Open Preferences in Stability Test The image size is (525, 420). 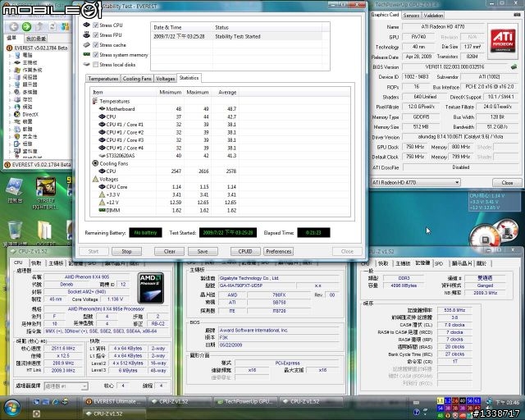tap(279, 251)
